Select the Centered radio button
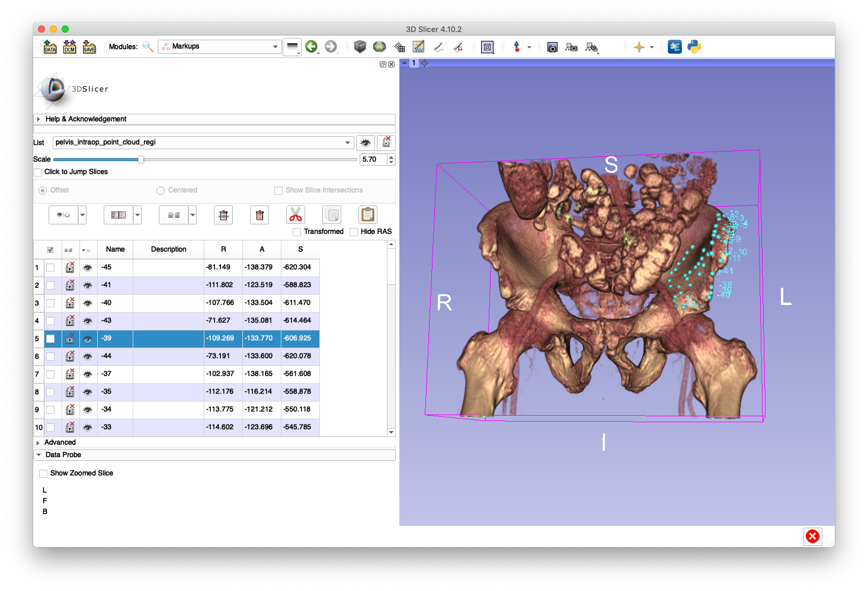This screenshot has height=591, width=868. [x=161, y=190]
